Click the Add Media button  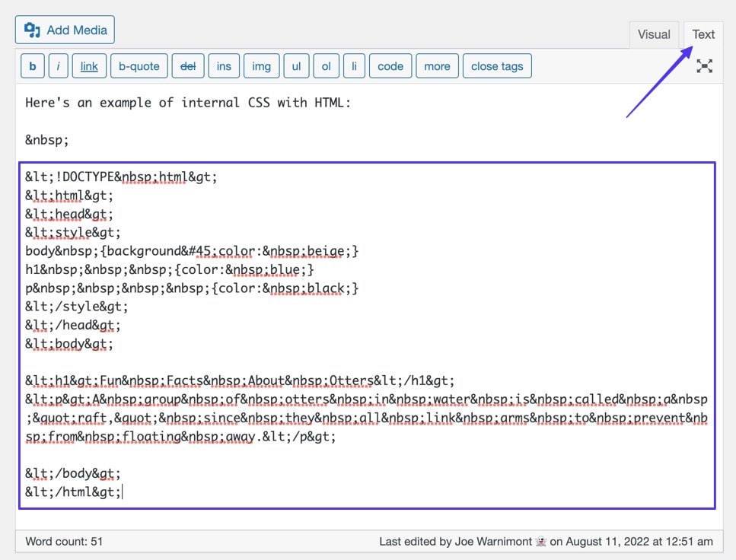(x=65, y=30)
